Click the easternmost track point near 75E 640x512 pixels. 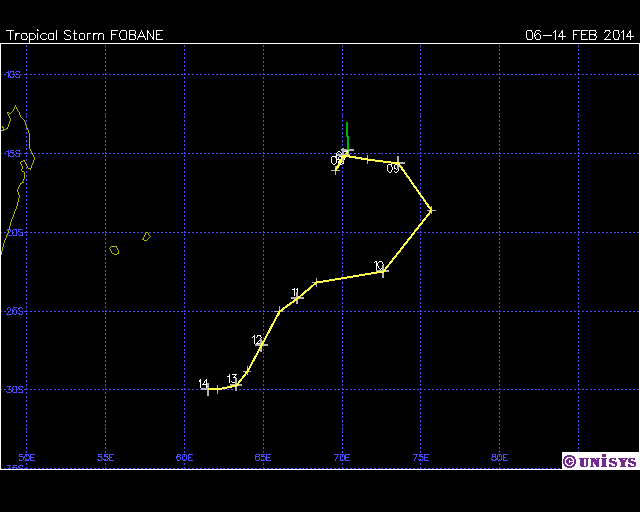(431, 210)
